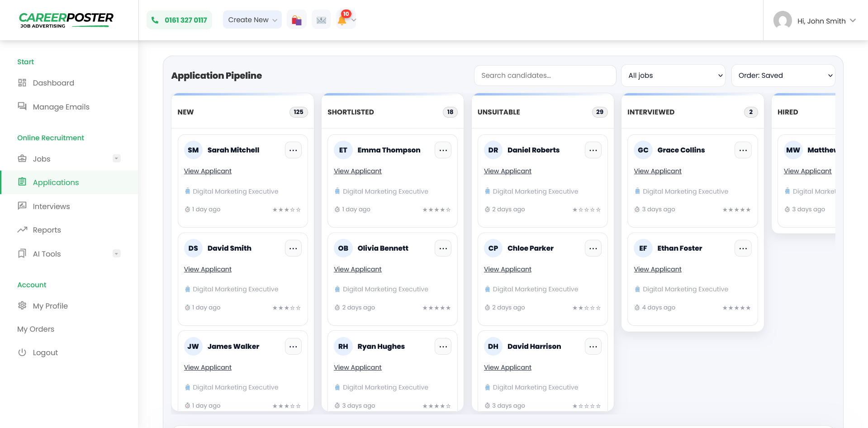868x428 pixels.
Task: View Applicant link for Daniel Roberts
Action: click(508, 171)
